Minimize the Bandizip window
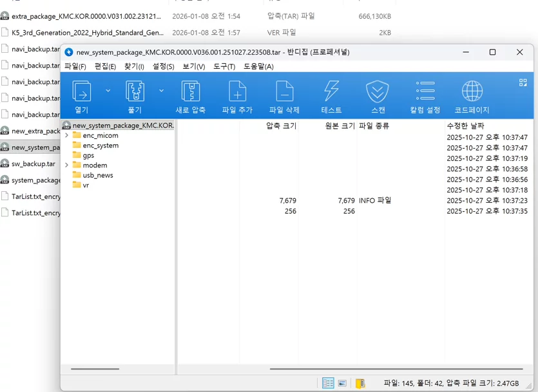Image resolution: width=538 pixels, height=392 pixels. pyautogui.click(x=466, y=52)
